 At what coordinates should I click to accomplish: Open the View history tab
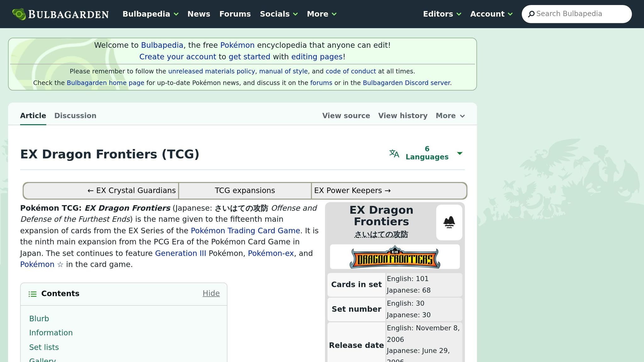pyautogui.click(x=403, y=116)
